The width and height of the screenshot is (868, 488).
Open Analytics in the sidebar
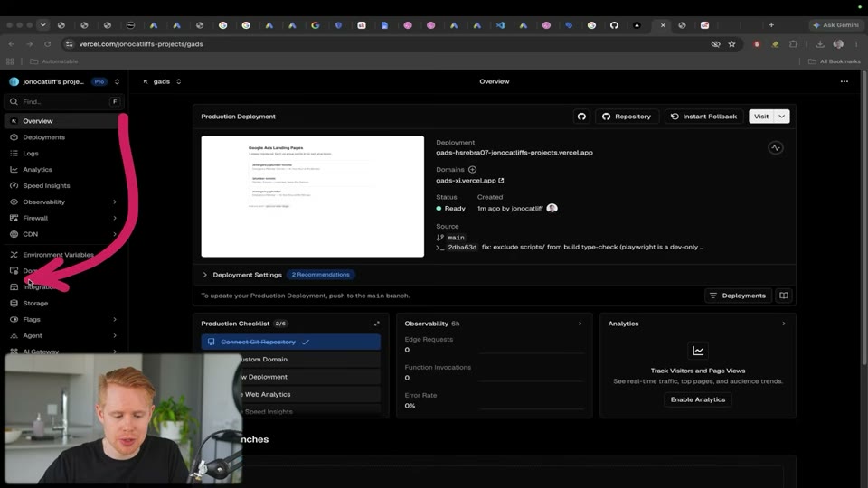click(63, 169)
